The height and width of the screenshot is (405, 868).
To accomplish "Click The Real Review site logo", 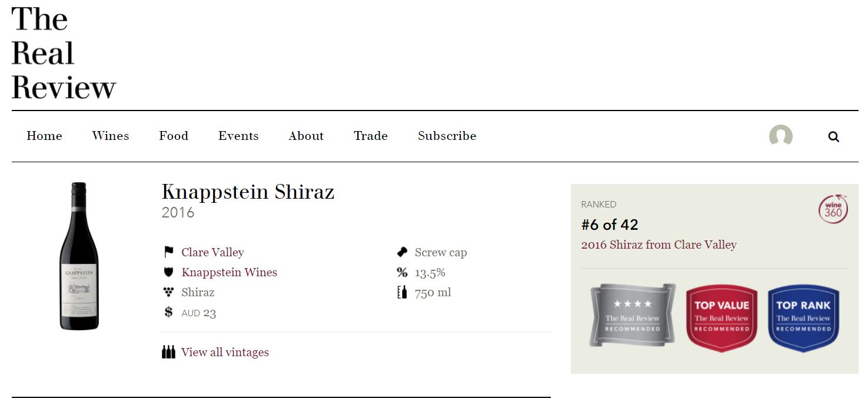I will 64,53.
